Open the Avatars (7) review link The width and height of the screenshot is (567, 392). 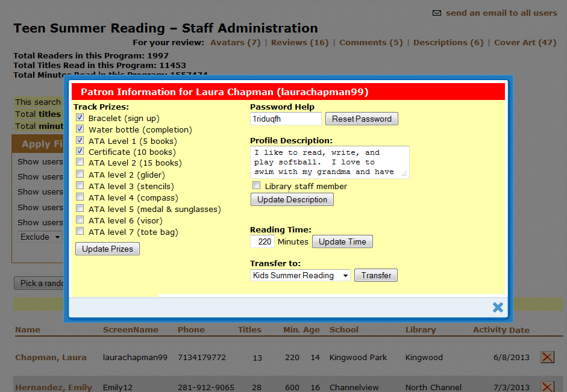click(x=235, y=43)
